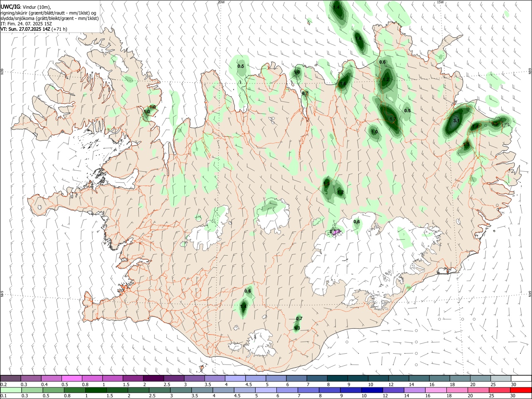Click the light pink 16 swatch in the rain legend
The image size is (532, 399).
[x=436, y=390]
